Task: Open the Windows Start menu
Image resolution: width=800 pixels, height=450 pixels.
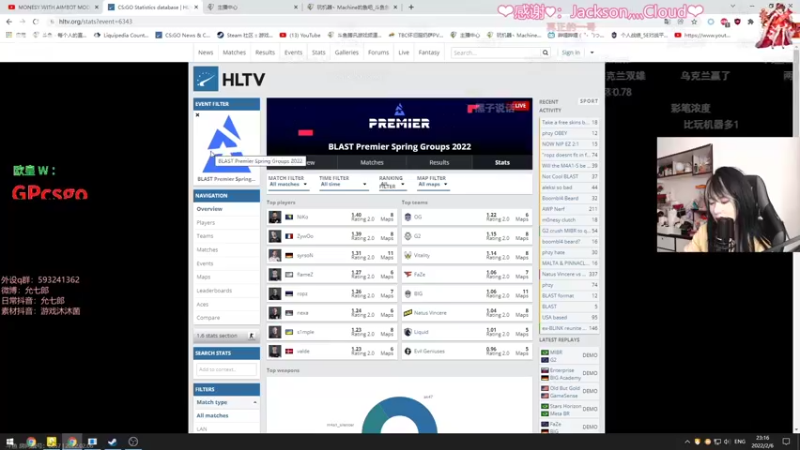Action: click(10, 442)
